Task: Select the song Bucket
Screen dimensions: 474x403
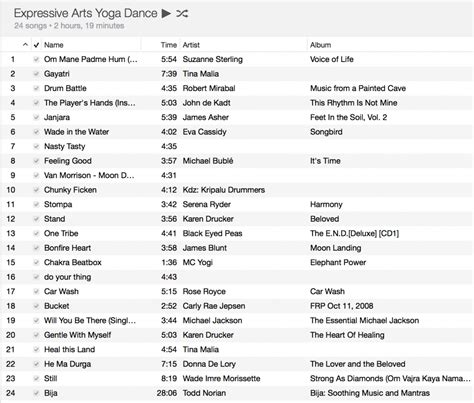Action: point(57,306)
